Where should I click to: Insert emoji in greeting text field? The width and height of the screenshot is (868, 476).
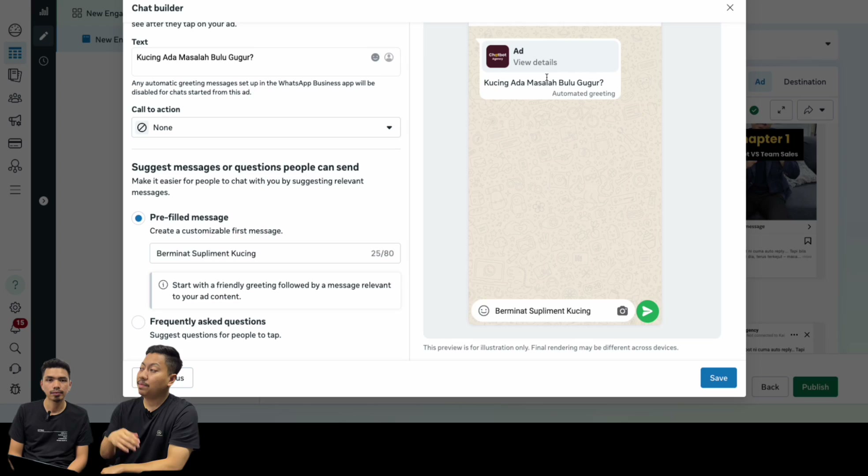(375, 57)
